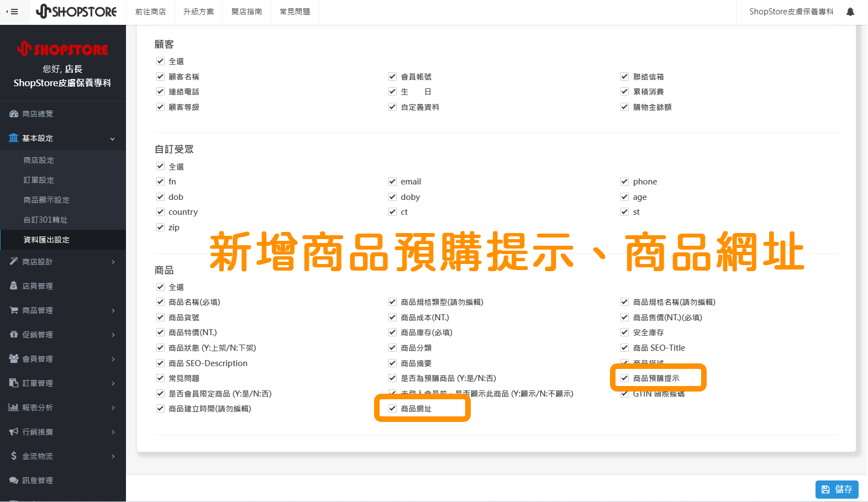This screenshot has height=502, width=868.
Task: Open 前往商店 in top navigation
Action: click(150, 12)
